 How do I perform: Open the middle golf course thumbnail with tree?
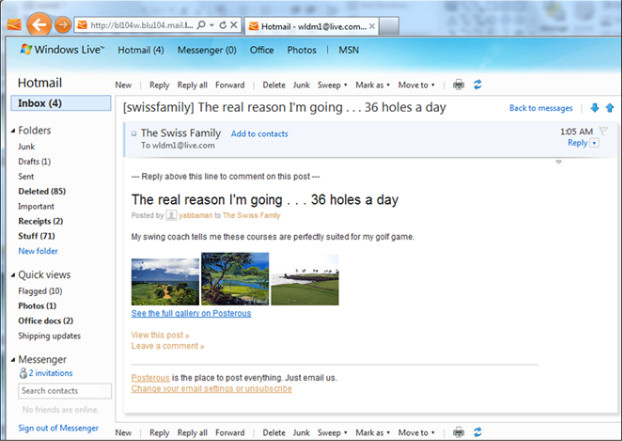point(235,279)
